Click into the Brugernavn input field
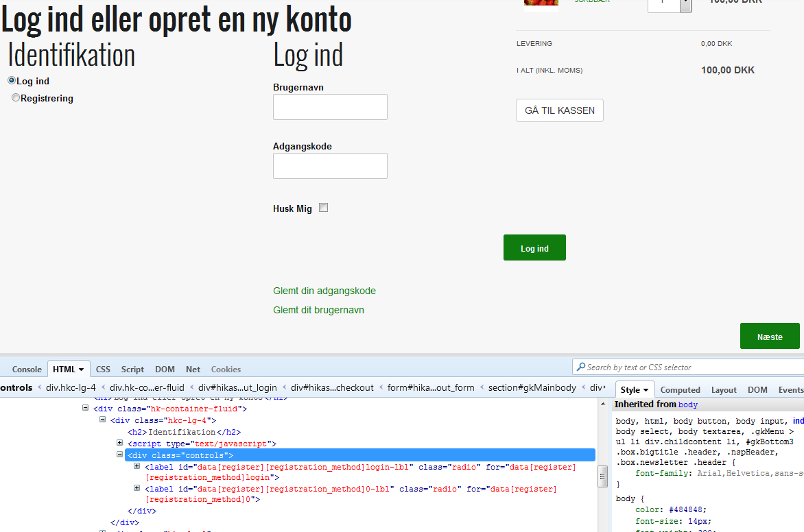 330,107
